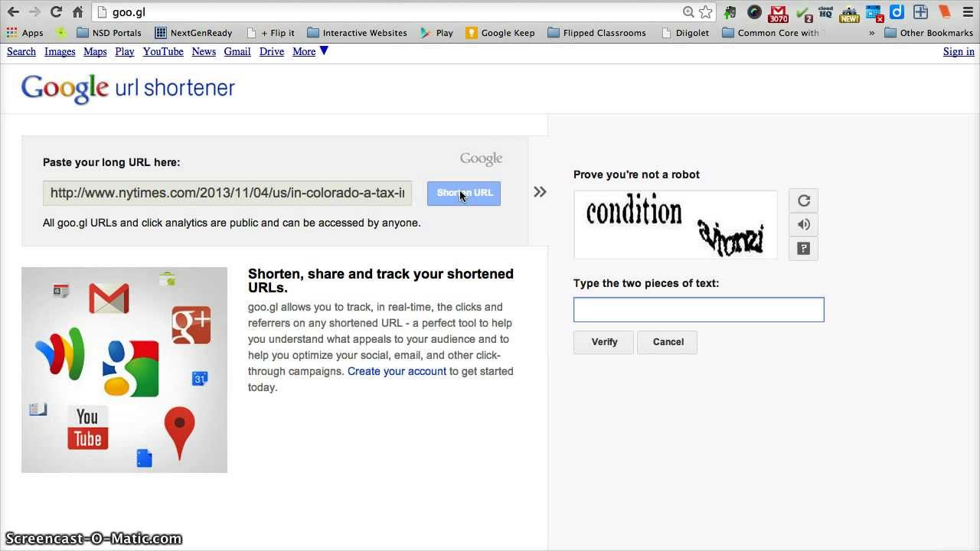Focus the long URL input field
Screen dimensions: 980x551
click(x=227, y=193)
